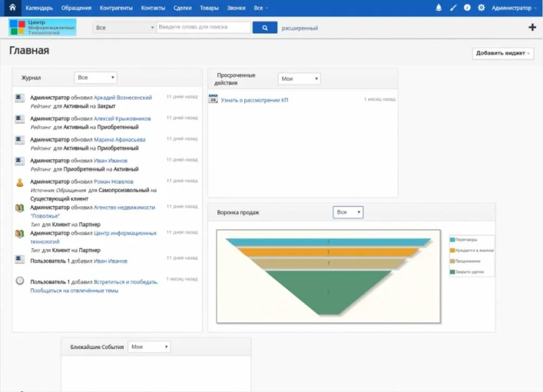Screen dimensions: 543x392
Task: Open Узнать о рассмотрении КП task link
Action: click(255, 100)
